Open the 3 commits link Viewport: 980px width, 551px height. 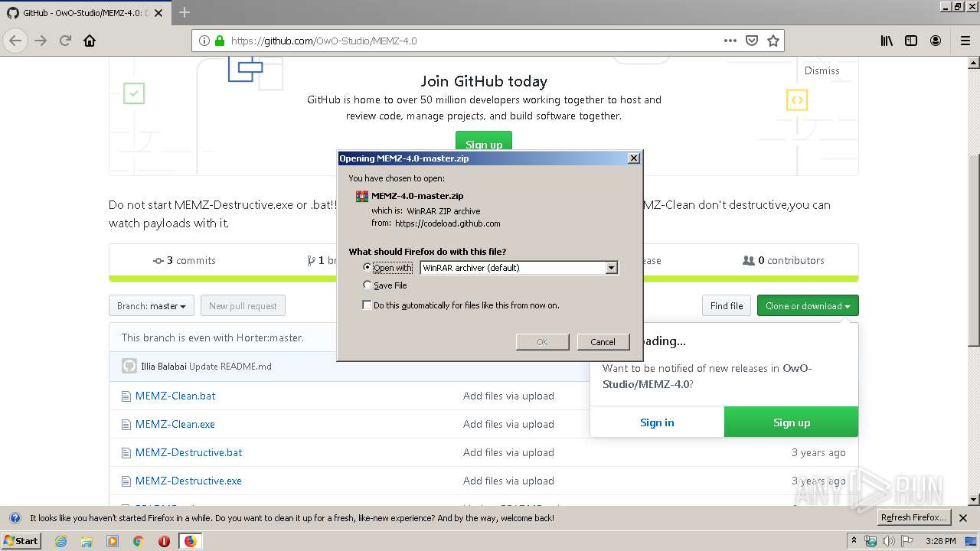point(184,261)
